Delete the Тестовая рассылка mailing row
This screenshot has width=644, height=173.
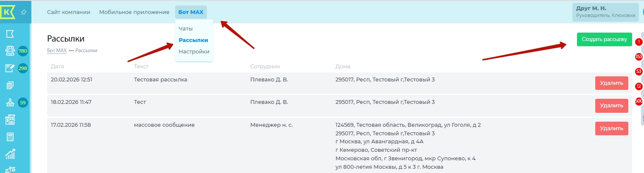[x=611, y=83]
